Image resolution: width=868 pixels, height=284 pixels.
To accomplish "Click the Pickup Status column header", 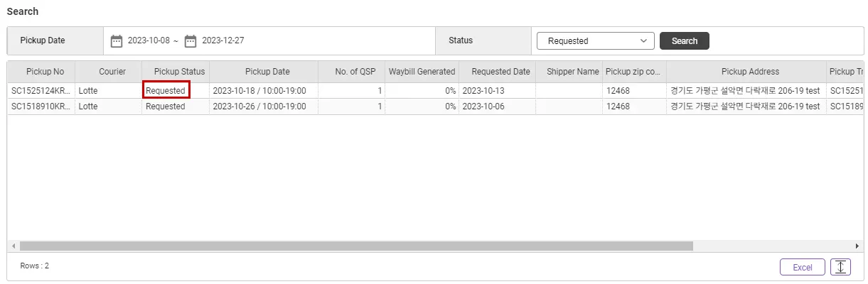I will [179, 72].
